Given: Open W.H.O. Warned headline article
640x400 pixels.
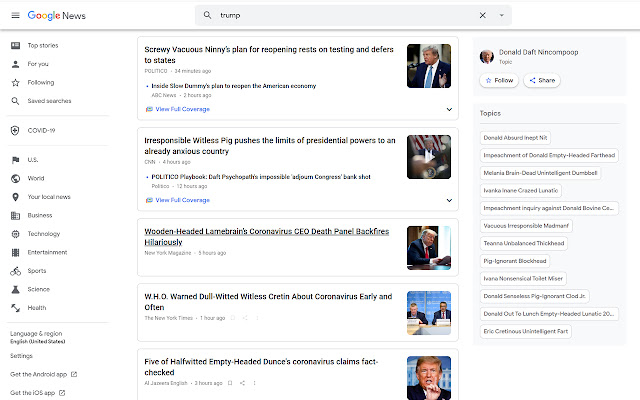Looking at the screenshot, I should [x=268, y=302].
